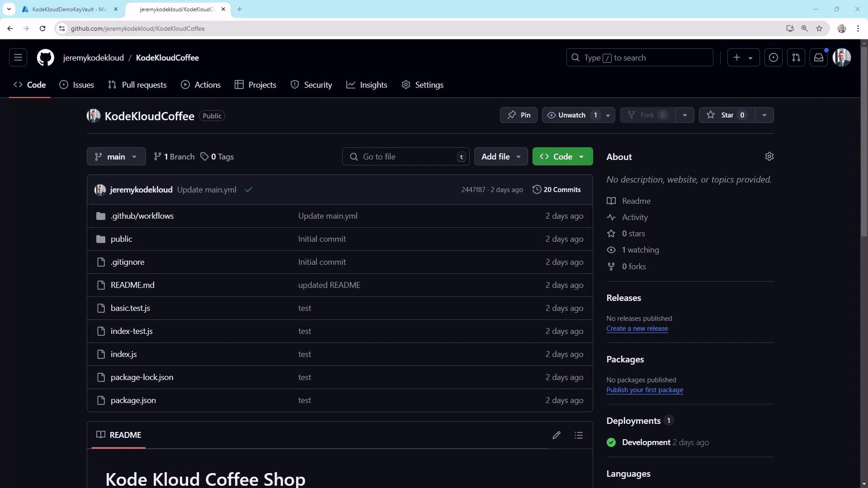This screenshot has height=488, width=868.
Task: Click the green commit status checkmark
Action: (249, 190)
